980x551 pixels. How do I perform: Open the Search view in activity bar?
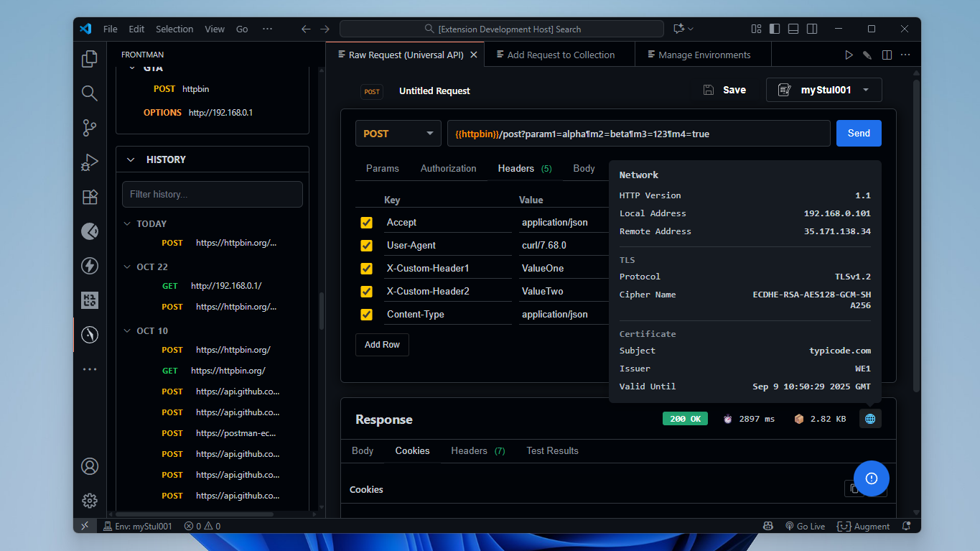click(x=90, y=93)
